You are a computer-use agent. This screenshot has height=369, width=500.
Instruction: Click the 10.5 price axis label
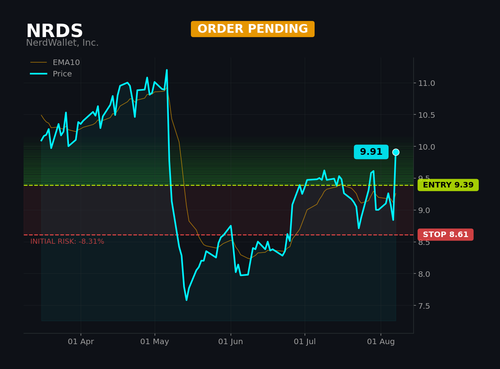pos(427,115)
